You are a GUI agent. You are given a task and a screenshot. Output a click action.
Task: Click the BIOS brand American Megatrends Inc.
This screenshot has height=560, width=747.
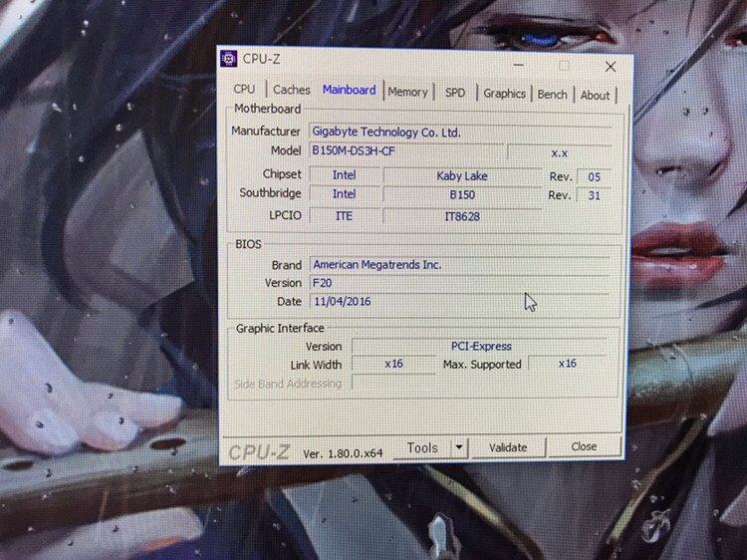coord(460,265)
